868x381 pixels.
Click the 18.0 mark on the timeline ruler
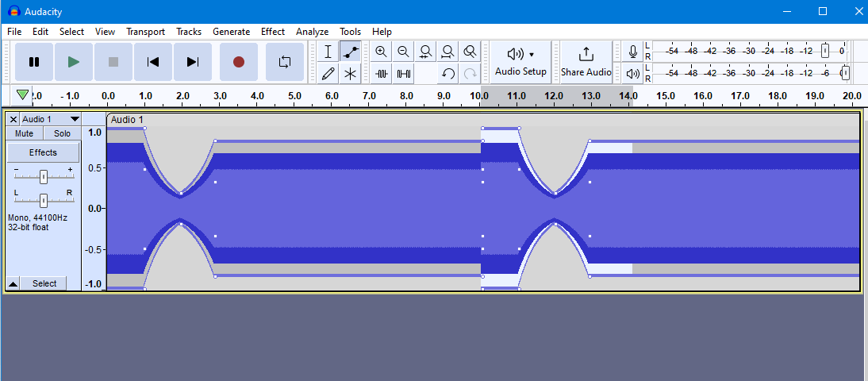click(x=778, y=96)
